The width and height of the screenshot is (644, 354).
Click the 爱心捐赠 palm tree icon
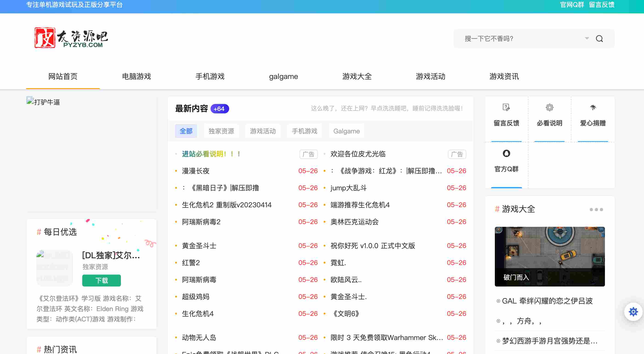[593, 107]
